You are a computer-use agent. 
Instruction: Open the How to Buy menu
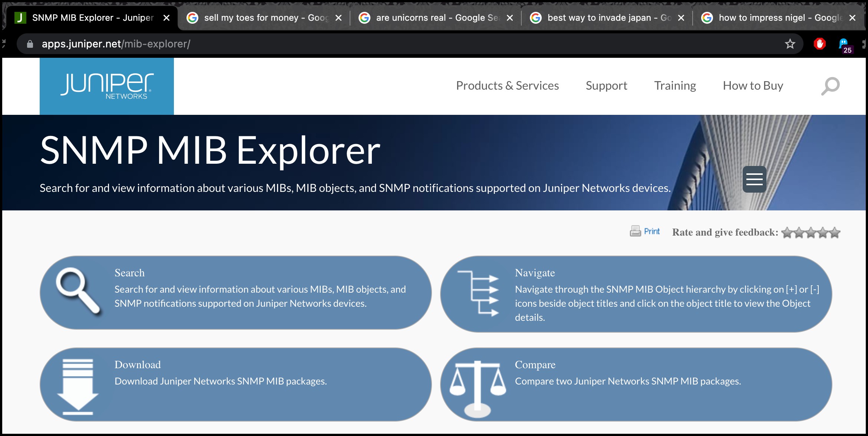point(753,86)
